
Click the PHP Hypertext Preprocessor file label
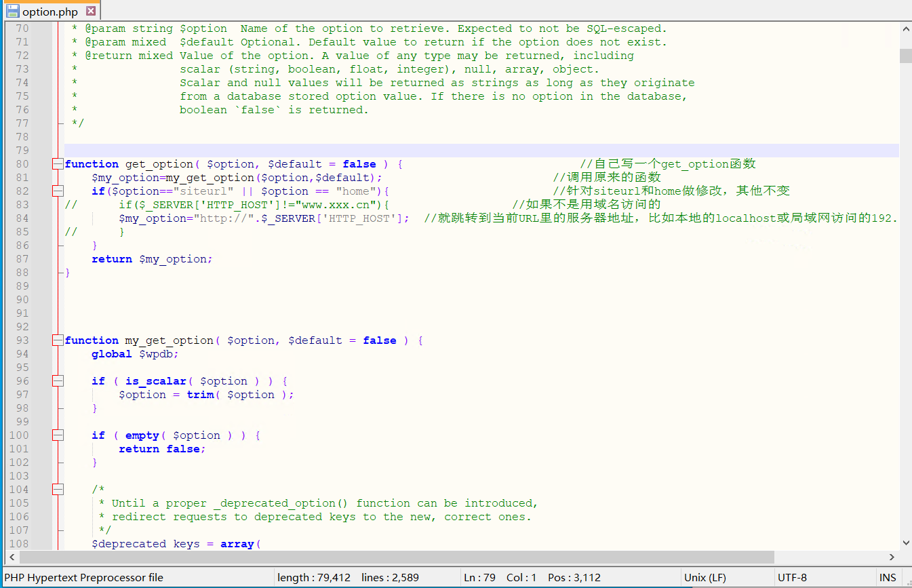[x=84, y=578]
